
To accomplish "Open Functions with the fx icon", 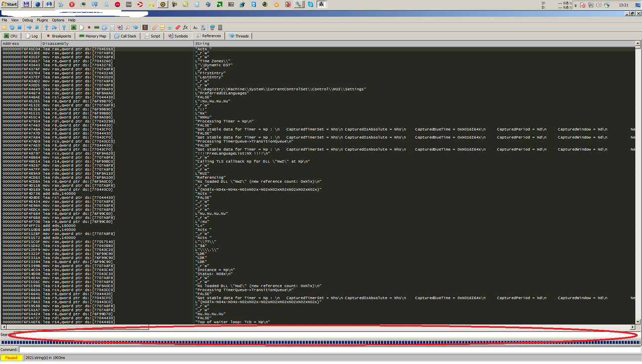I will (x=186, y=28).
